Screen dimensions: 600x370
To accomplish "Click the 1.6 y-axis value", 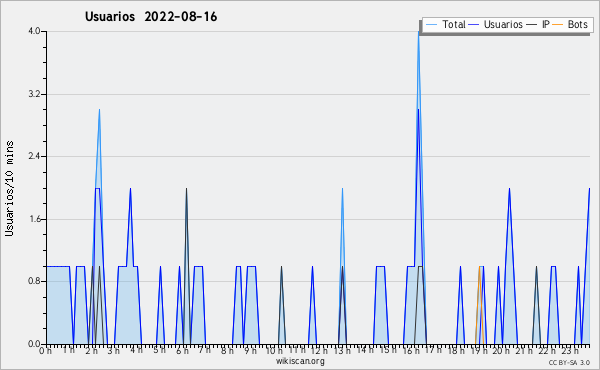I will coord(34,219).
